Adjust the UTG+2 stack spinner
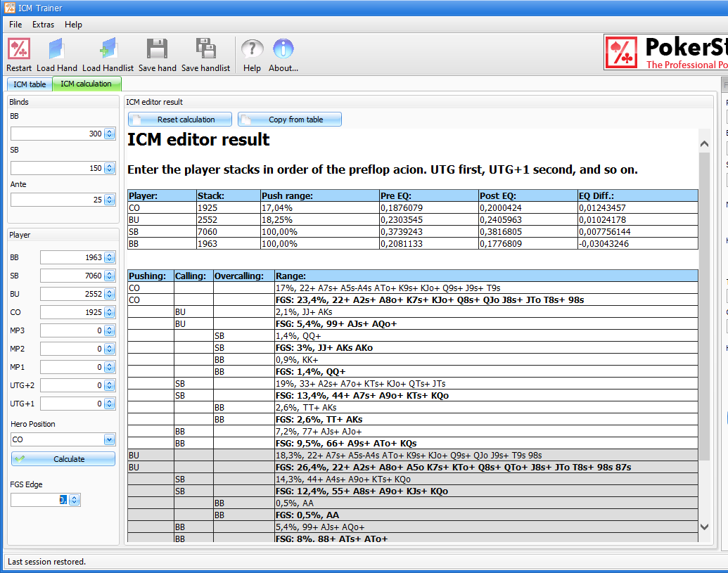Image resolution: width=728 pixels, height=573 pixels. point(110,385)
